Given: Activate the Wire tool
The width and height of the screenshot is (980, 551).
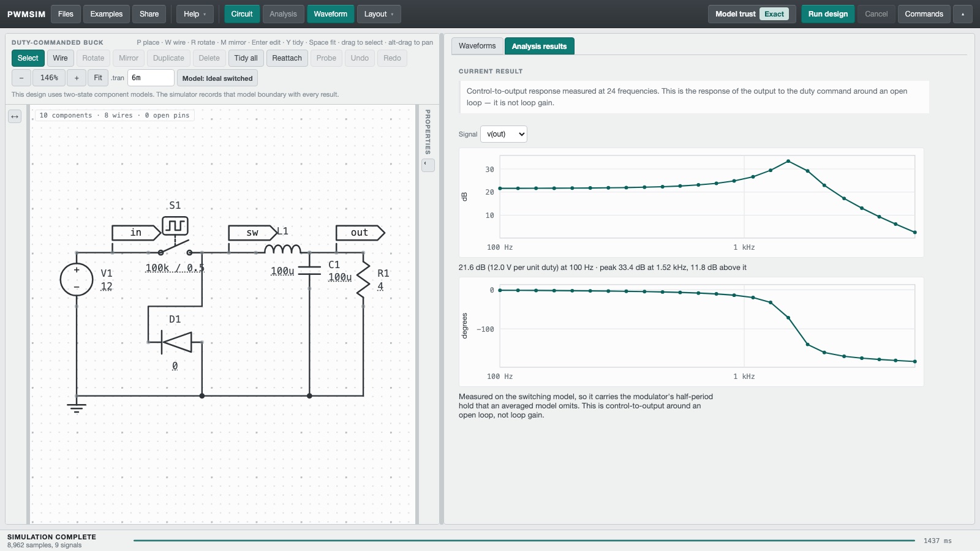Looking at the screenshot, I should (60, 58).
